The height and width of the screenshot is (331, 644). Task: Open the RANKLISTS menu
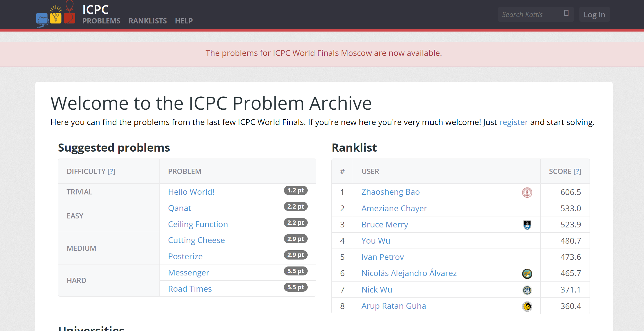coord(148,21)
